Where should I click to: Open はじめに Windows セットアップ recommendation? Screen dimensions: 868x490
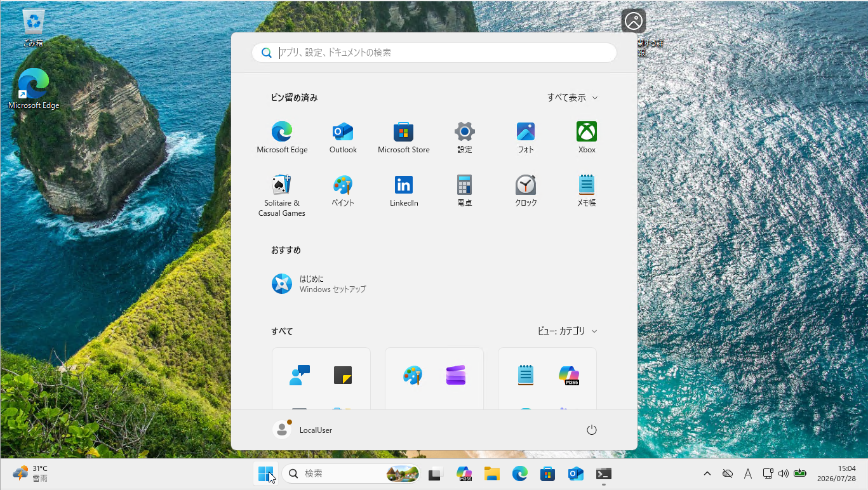320,284
